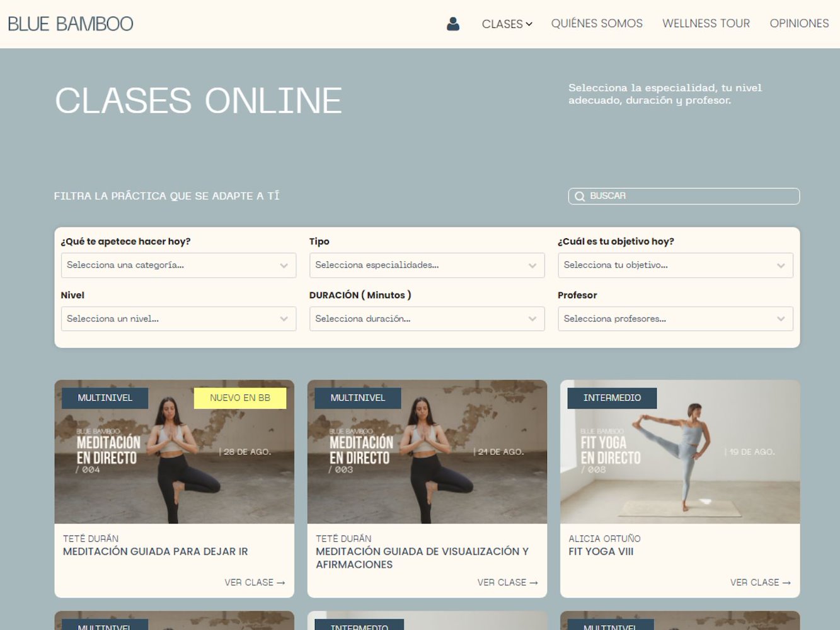This screenshot has width=840, height=630.
Task: Click MULTINIVEL badge on Meditación 003 card
Action: point(358,398)
